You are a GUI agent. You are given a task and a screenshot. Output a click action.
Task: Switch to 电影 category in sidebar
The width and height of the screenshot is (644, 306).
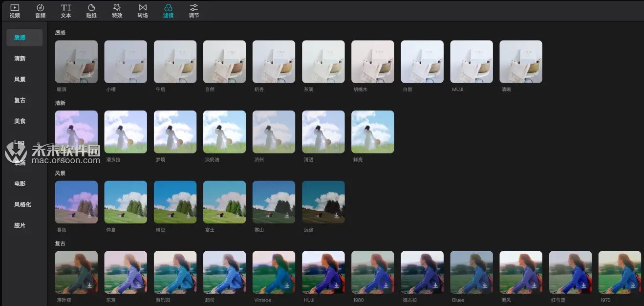[x=20, y=184]
